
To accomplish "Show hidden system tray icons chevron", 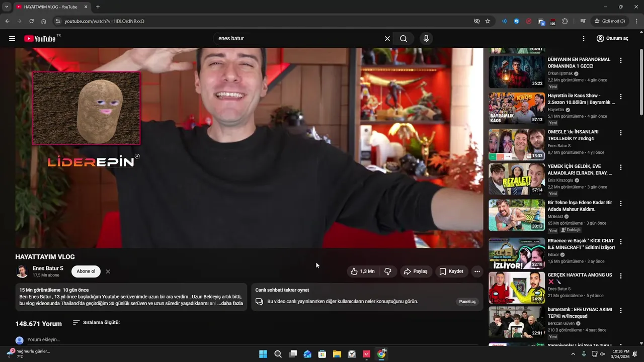I will [x=573, y=354].
